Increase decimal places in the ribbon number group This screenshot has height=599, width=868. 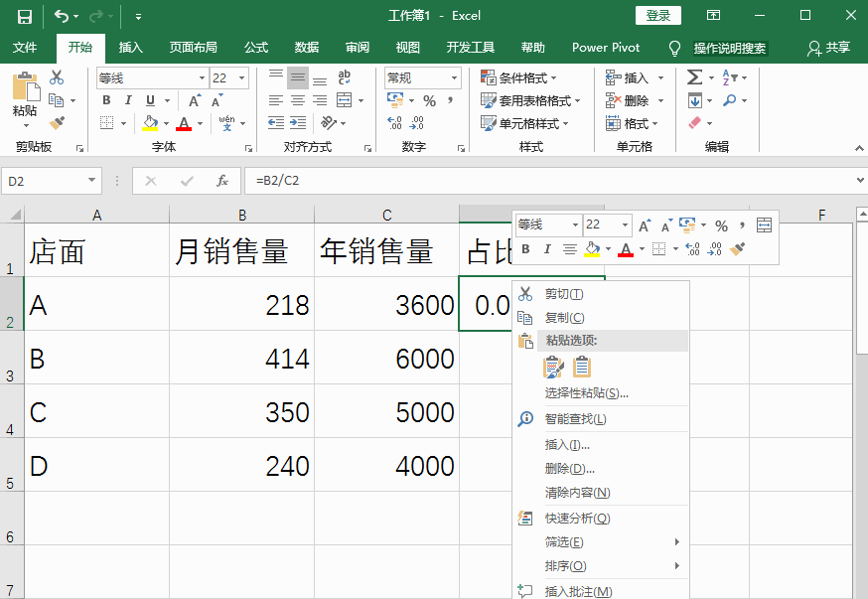point(394,123)
